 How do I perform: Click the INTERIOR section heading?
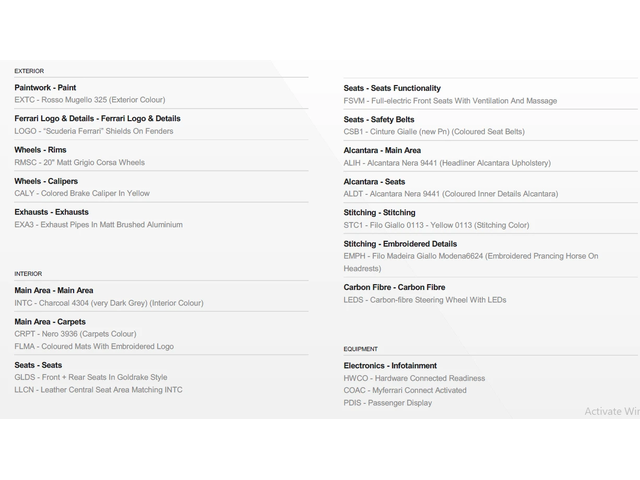tap(28, 273)
